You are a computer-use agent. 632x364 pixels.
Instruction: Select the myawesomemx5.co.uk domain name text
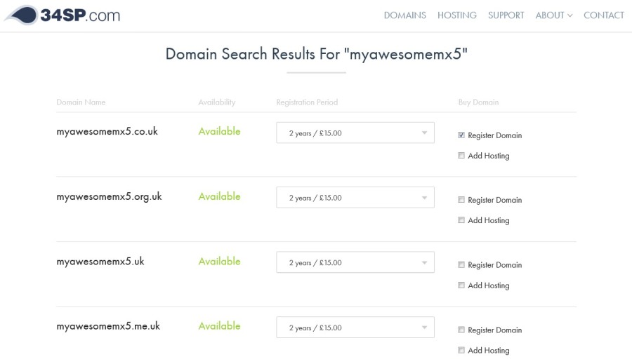(x=107, y=132)
